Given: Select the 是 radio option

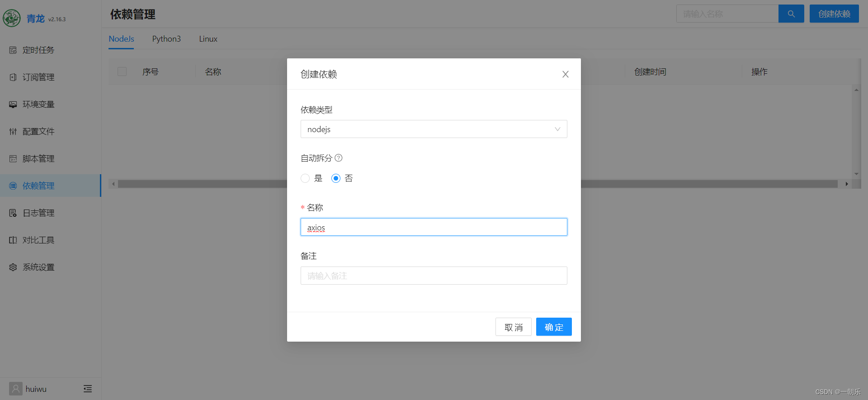Looking at the screenshot, I should 306,178.
